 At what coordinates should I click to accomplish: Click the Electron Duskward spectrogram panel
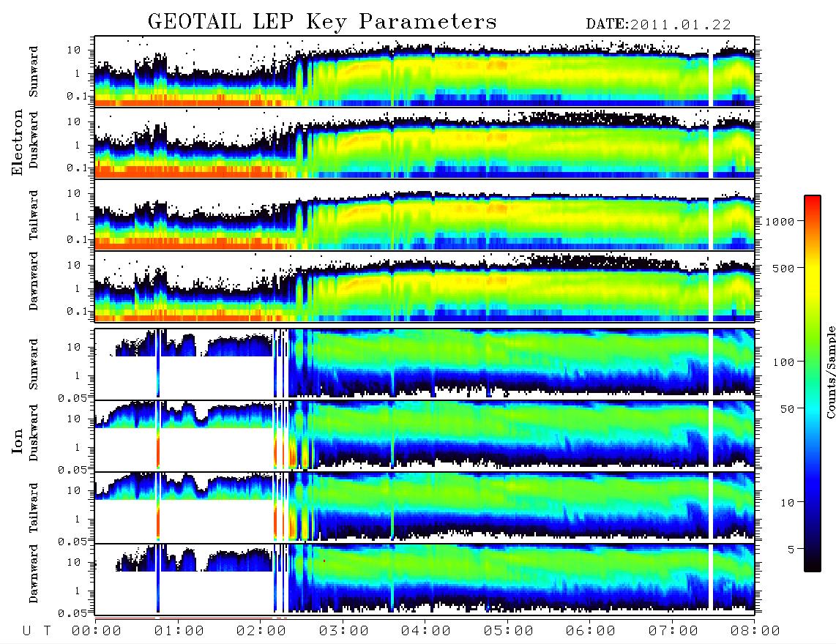425,143
